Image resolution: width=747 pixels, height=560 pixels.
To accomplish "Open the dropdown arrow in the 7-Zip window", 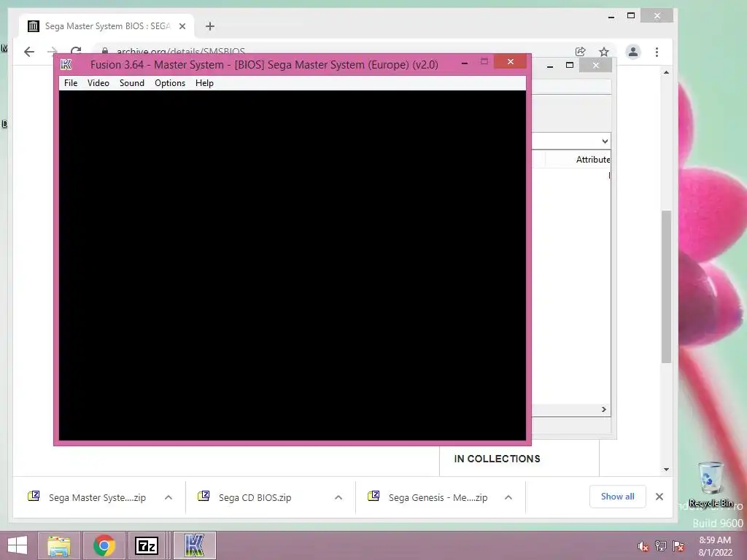I will [x=605, y=141].
